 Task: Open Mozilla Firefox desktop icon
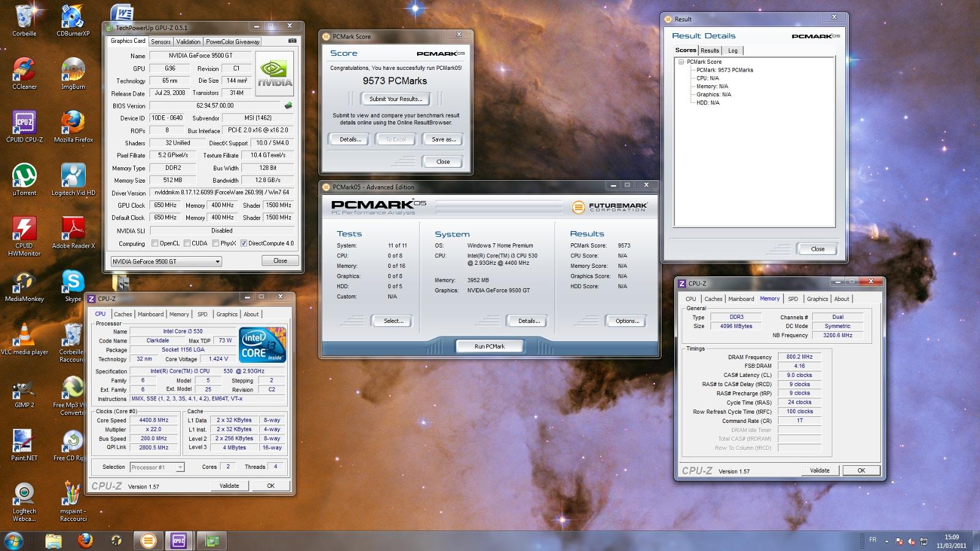coord(73,127)
